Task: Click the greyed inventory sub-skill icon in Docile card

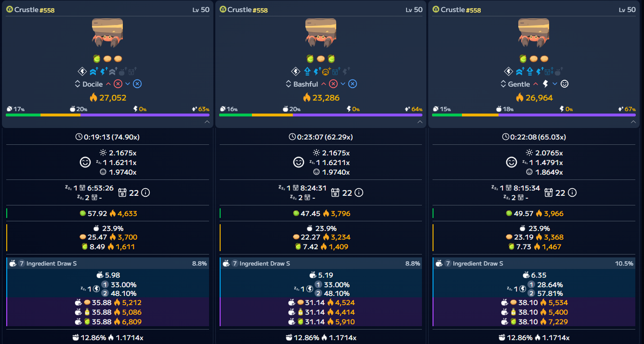Action: tap(132, 72)
